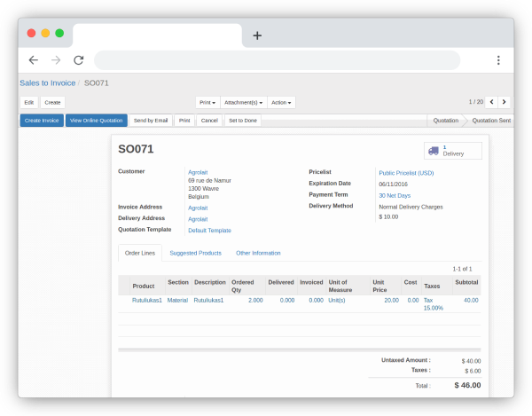Expand the Print dropdown menu
The image size is (532, 416).
[x=207, y=102]
